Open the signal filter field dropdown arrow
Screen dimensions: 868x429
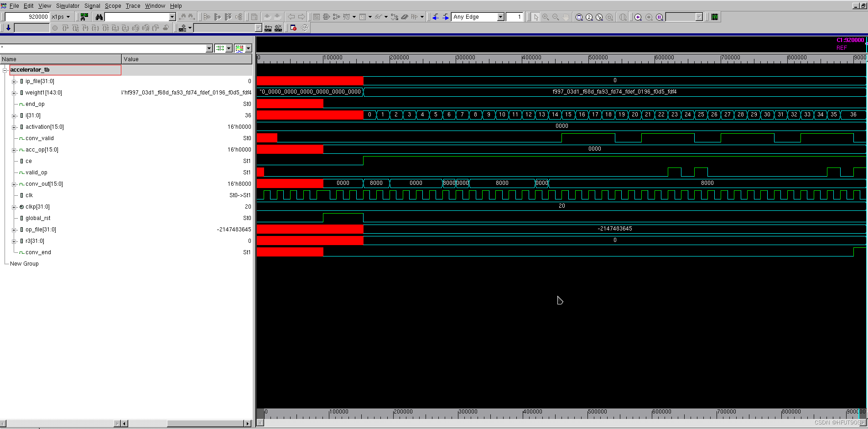[209, 48]
